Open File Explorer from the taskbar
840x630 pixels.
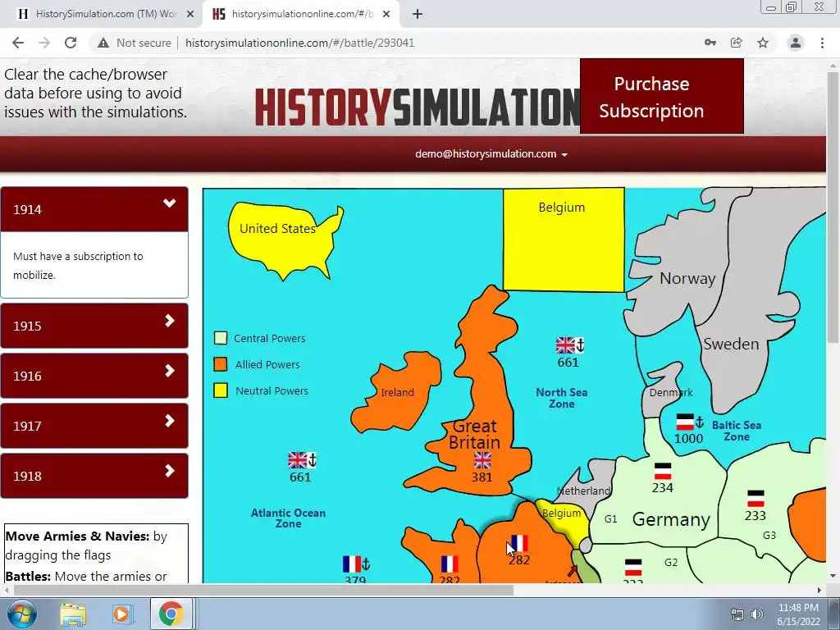point(73,614)
